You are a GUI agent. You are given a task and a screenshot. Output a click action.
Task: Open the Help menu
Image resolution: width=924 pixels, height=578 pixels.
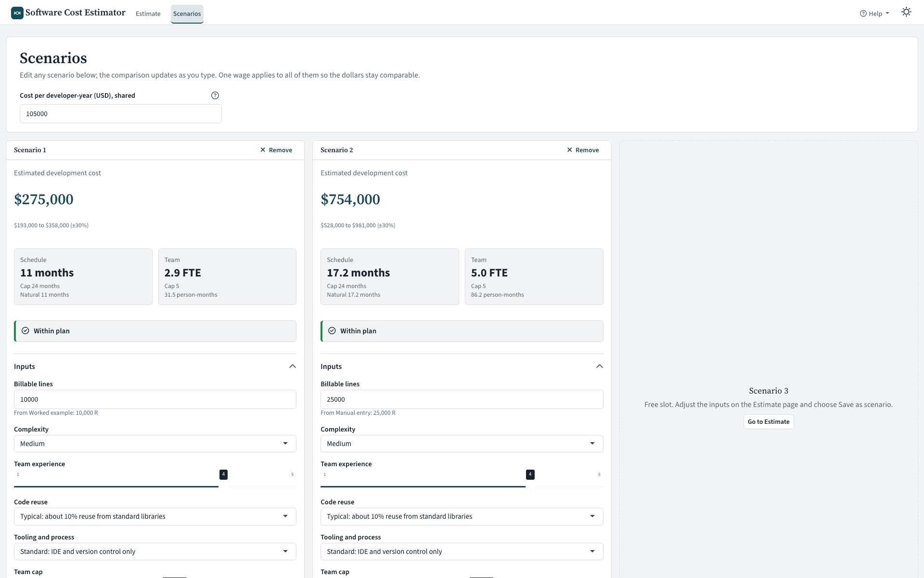874,13
